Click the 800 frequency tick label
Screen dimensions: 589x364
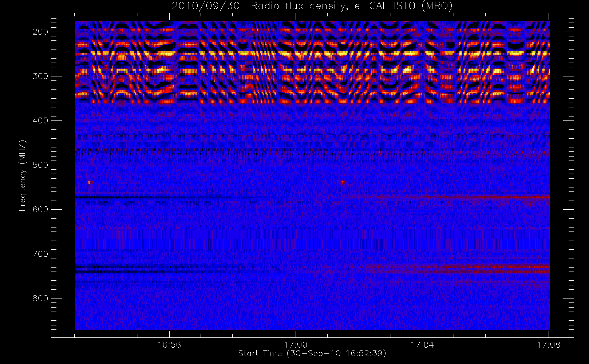pyautogui.click(x=40, y=298)
